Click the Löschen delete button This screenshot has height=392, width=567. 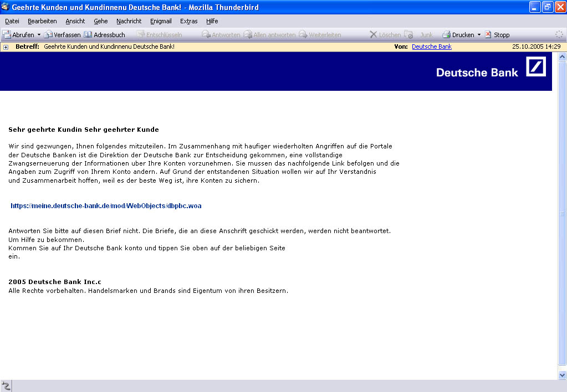pyautogui.click(x=385, y=35)
